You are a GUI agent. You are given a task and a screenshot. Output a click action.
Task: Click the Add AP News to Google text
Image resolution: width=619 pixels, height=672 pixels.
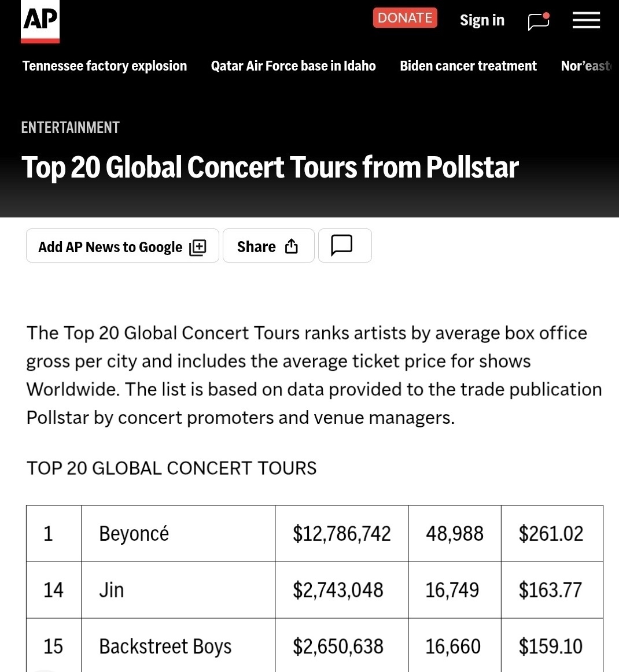[110, 247]
